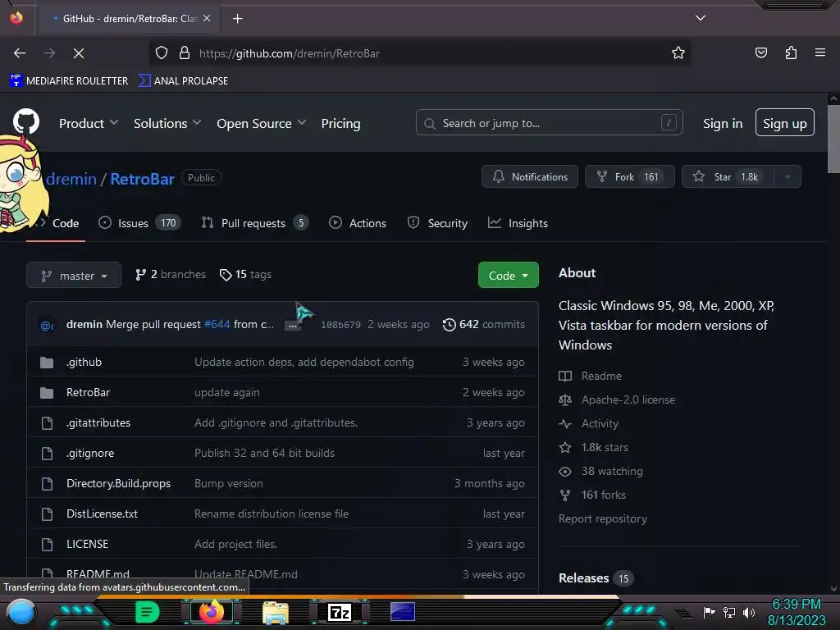
Task: Click shield tracking protection icon
Action: [162, 53]
